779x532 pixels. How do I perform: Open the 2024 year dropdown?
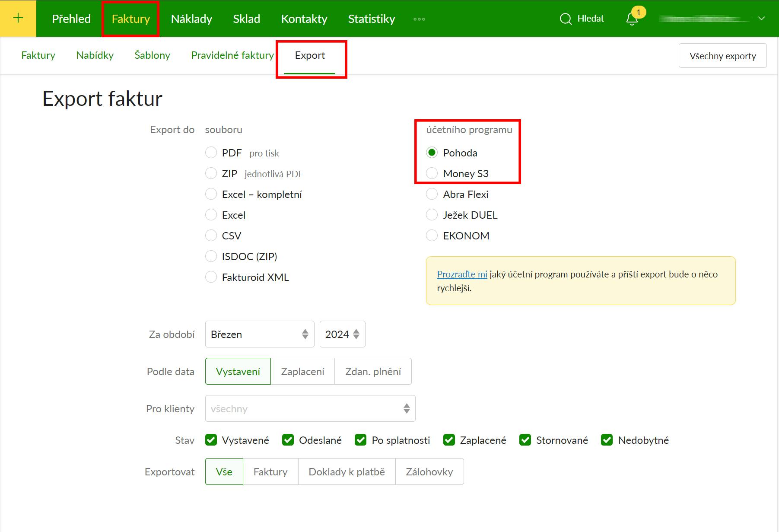pos(342,334)
